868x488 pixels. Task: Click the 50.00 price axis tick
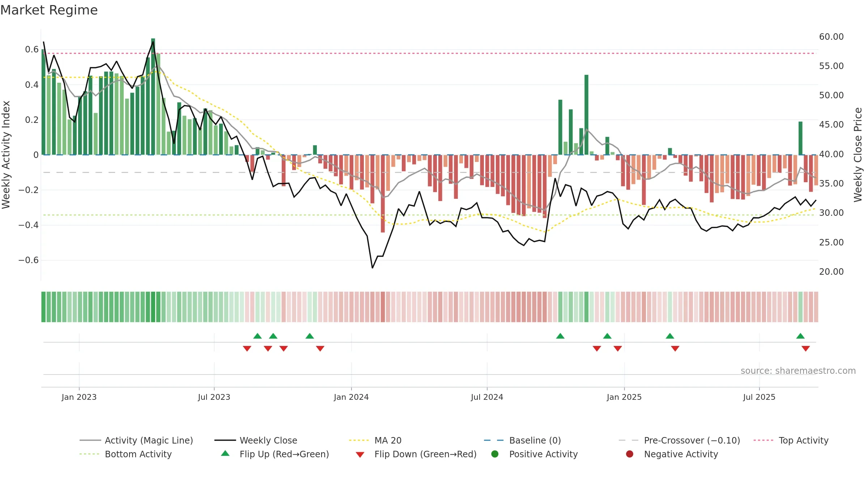(x=831, y=95)
